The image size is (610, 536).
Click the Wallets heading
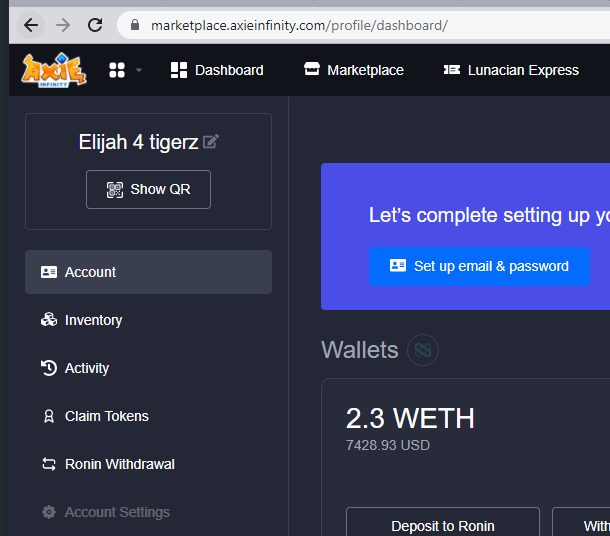[359, 350]
